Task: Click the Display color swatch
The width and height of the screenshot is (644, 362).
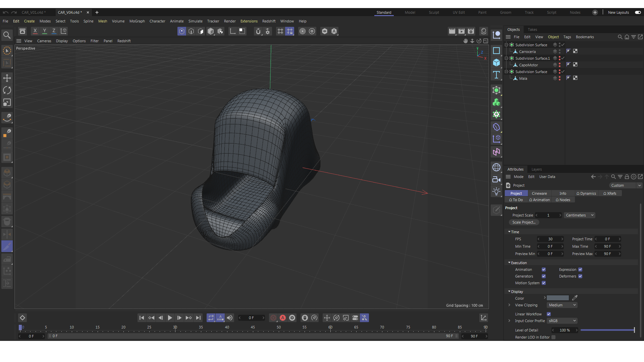Action: (x=557, y=298)
